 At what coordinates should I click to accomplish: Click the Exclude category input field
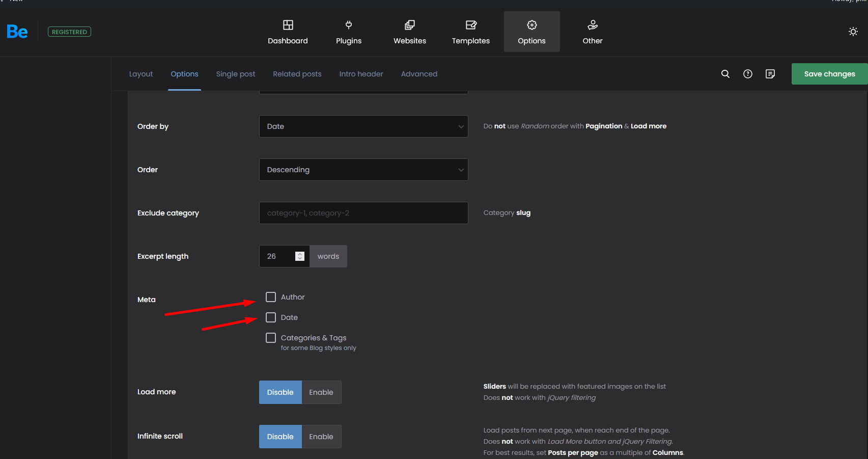tap(363, 213)
